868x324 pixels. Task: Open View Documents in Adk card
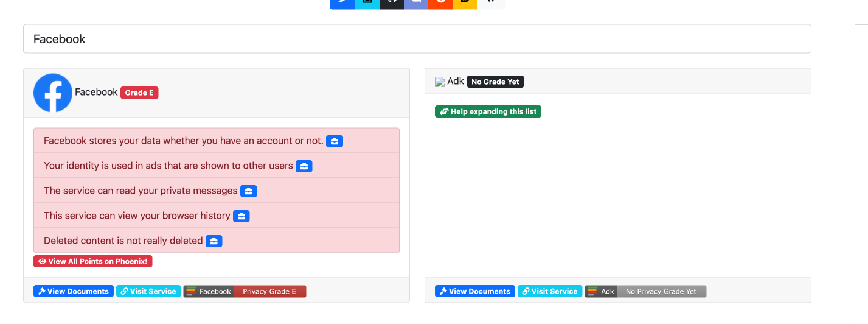[475, 291]
